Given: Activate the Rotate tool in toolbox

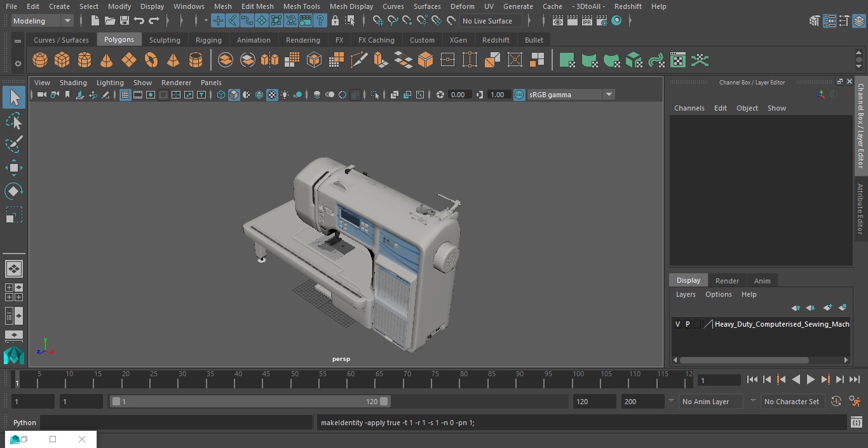Looking at the screenshot, I should point(14,191).
